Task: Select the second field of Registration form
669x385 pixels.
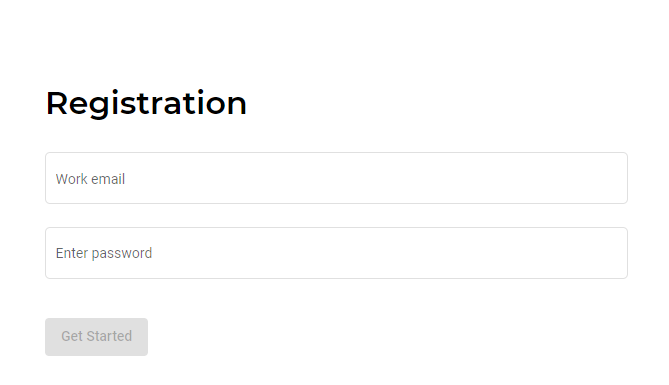Action: tap(336, 253)
